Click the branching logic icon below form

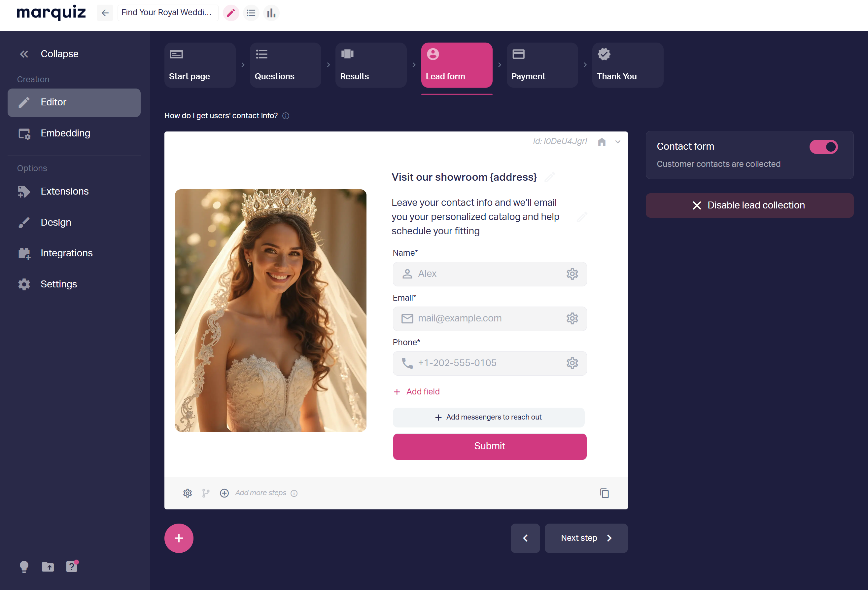click(x=206, y=493)
